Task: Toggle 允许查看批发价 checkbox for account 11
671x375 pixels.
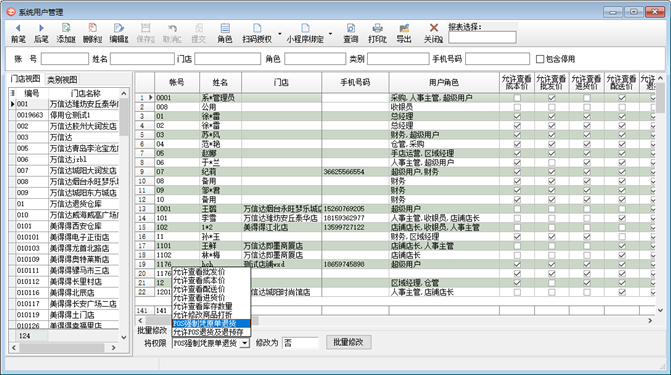Action: point(552,236)
